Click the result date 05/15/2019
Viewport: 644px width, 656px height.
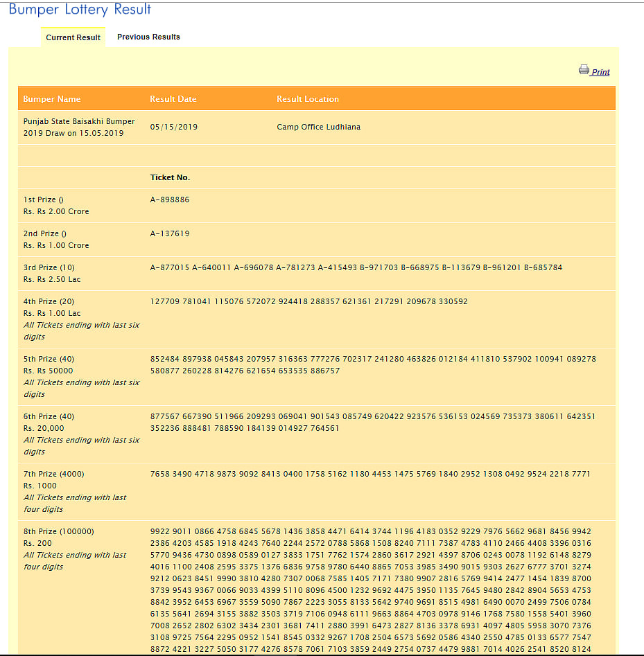pyautogui.click(x=174, y=127)
